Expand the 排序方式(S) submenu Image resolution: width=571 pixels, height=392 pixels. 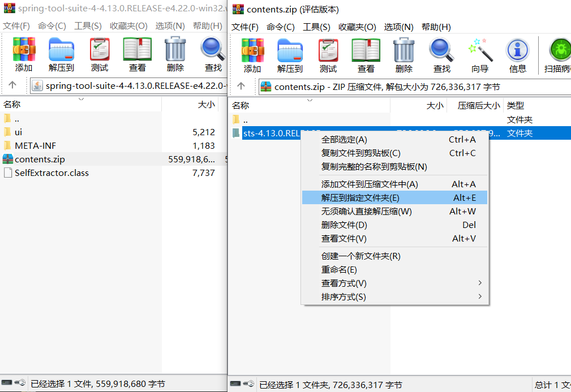pyautogui.click(x=395, y=297)
